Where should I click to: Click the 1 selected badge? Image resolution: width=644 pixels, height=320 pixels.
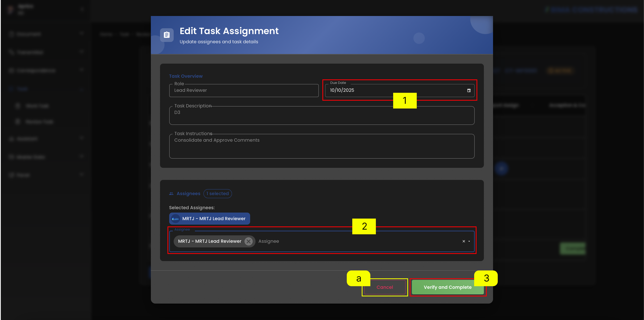(217, 193)
